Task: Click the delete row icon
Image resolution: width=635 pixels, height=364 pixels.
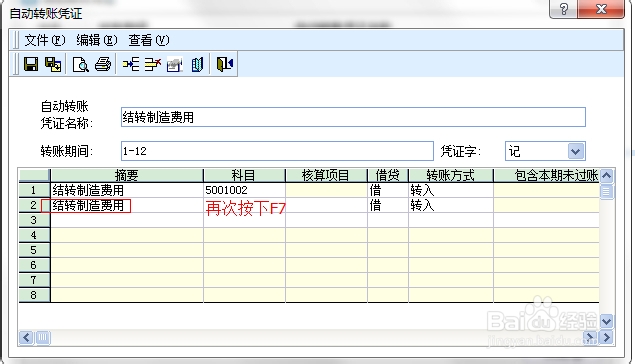Action: [x=153, y=64]
